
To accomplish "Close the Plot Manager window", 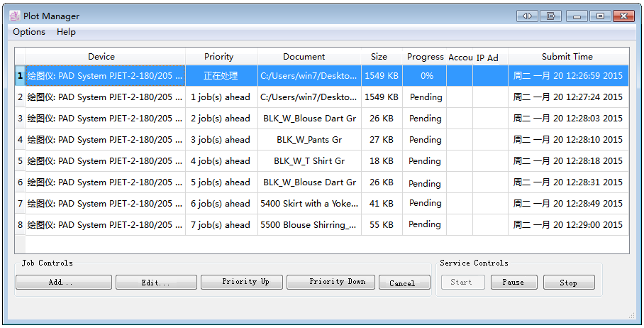I will click(623, 16).
